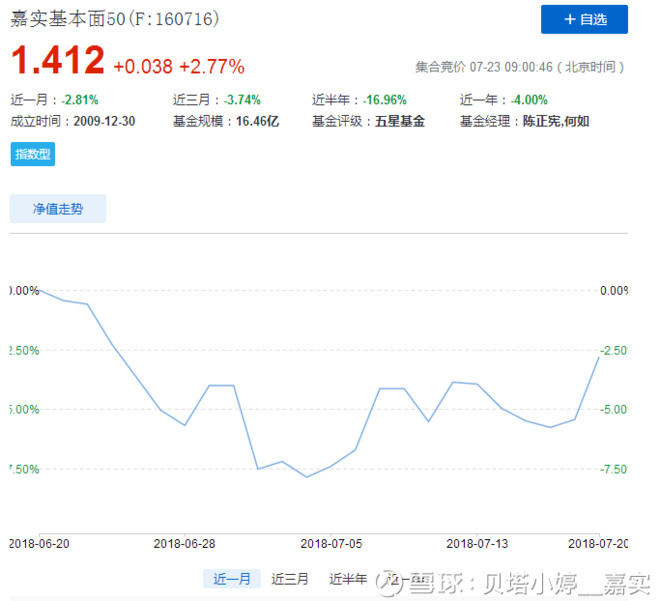
Task: Click the 指数型 fund type tag
Action: 33,154
